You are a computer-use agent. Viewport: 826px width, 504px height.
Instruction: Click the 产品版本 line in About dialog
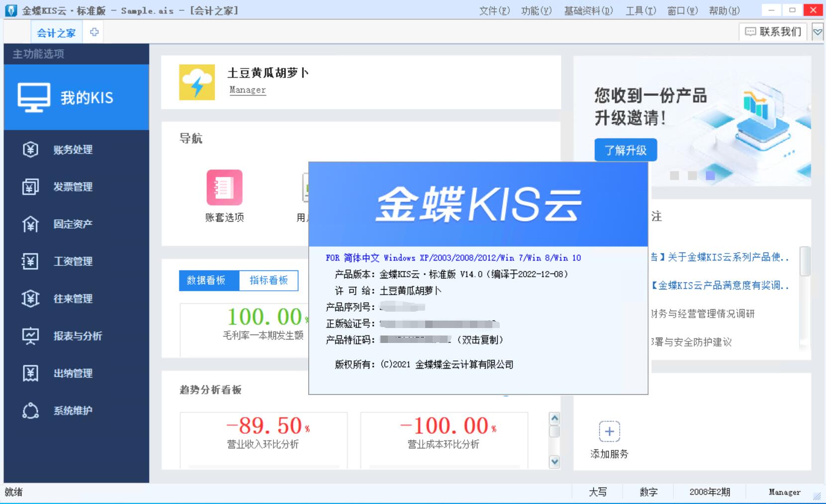451,274
